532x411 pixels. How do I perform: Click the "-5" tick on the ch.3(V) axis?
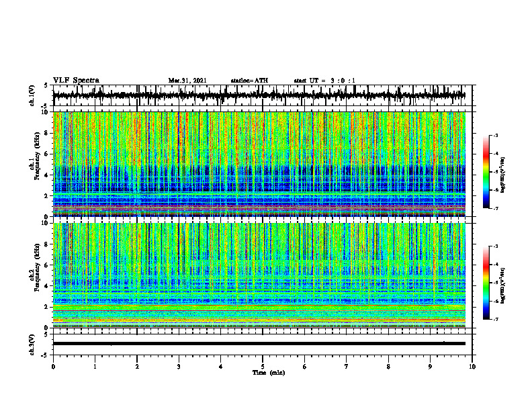(46, 356)
